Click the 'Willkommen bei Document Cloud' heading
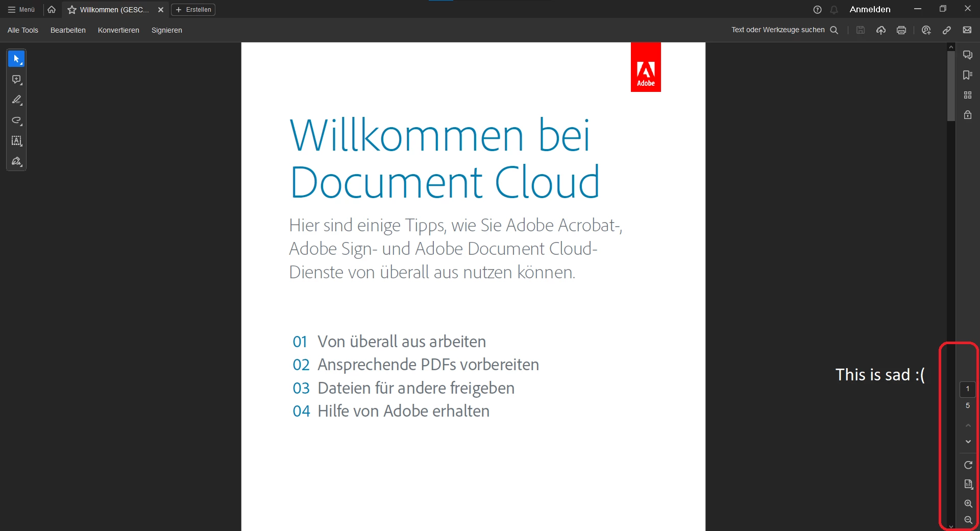 [445, 159]
